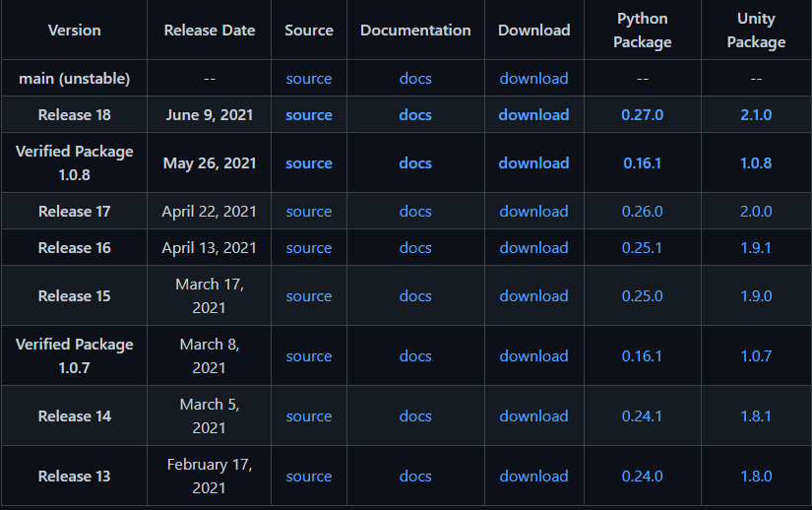The height and width of the screenshot is (510, 812).
Task: Open Python Package 0.25.0 link
Action: pos(642,295)
